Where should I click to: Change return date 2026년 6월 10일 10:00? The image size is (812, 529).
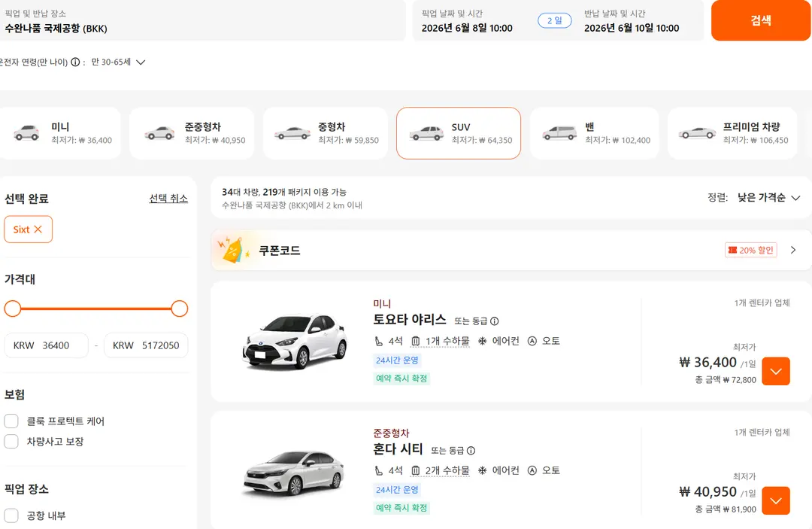pos(632,28)
